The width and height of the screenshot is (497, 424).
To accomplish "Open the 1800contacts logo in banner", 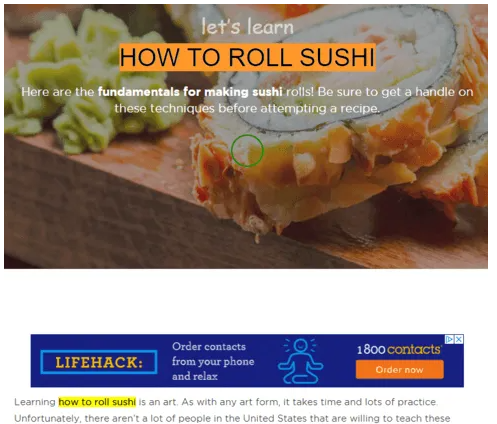I will point(399,349).
